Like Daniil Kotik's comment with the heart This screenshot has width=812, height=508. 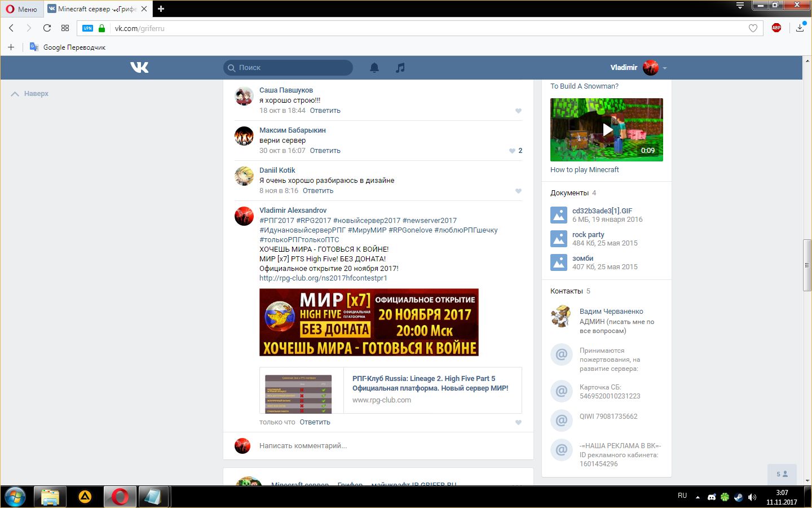pyautogui.click(x=518, y=191)
